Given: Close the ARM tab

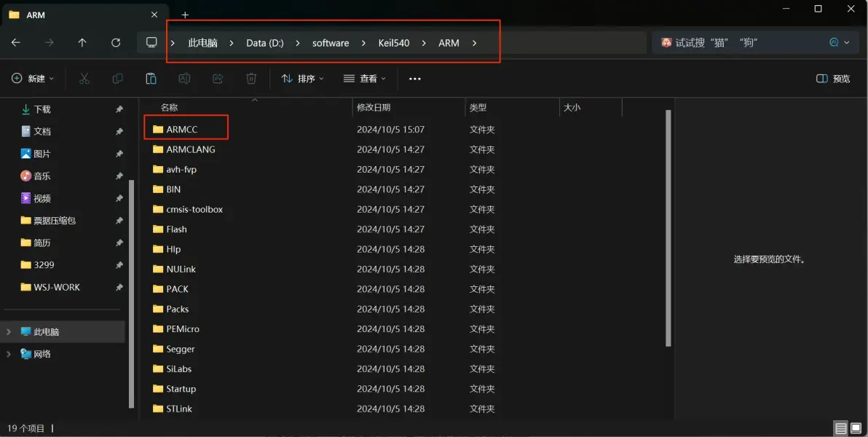Looking at the screenshot, I should tap(154, 15).
